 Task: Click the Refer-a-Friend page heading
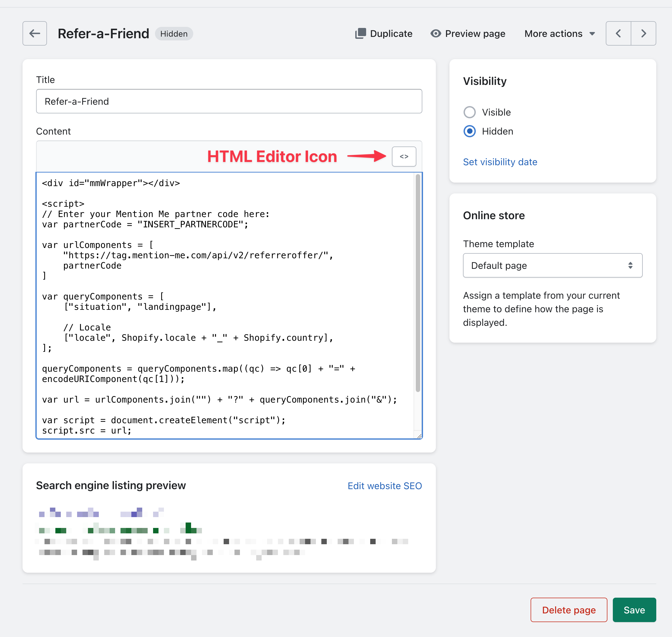103,34
